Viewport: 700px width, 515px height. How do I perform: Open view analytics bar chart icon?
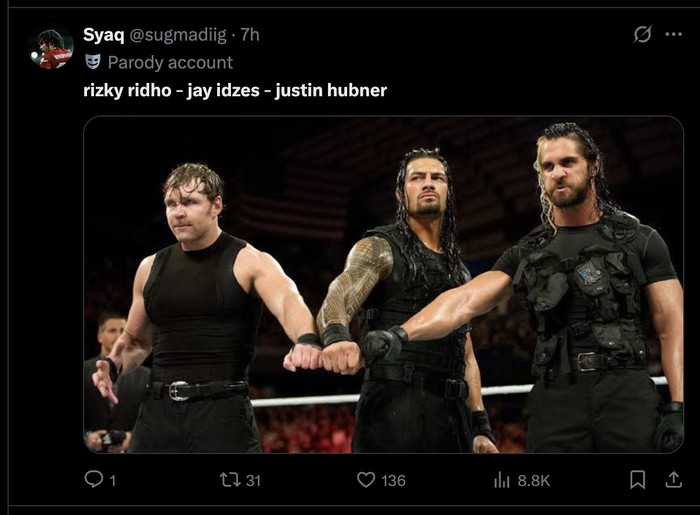coord(502,480)
